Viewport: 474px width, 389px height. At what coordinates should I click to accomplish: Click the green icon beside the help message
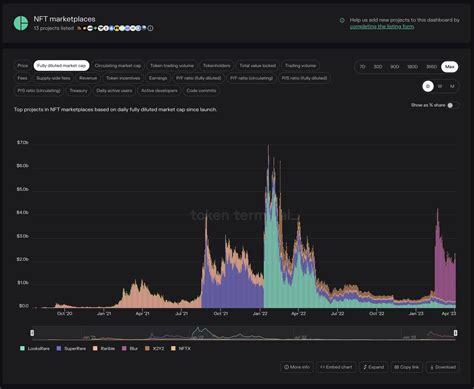pos(342,20)
